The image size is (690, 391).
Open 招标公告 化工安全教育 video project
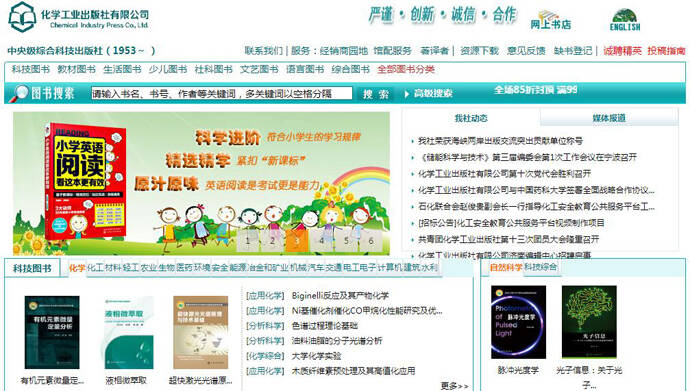coord(511,223)
